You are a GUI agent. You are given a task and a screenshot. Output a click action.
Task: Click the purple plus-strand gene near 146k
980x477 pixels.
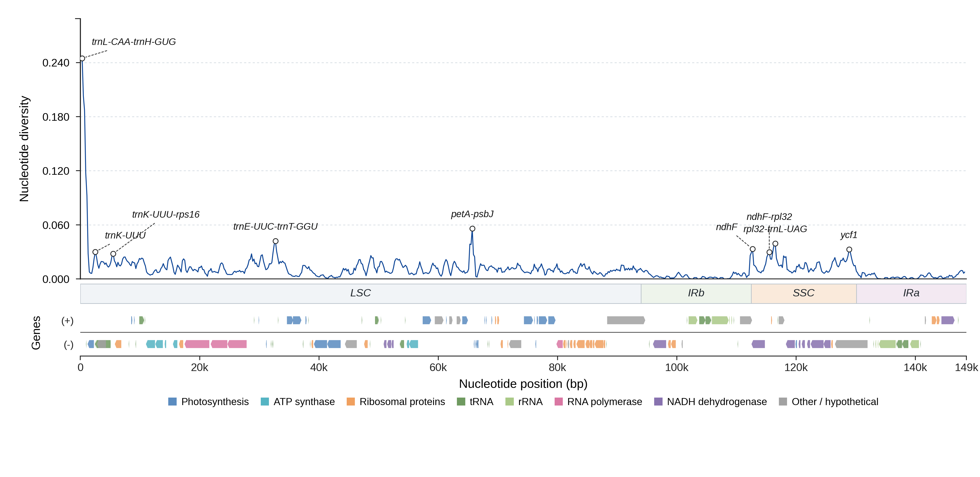tap(948, 320)
